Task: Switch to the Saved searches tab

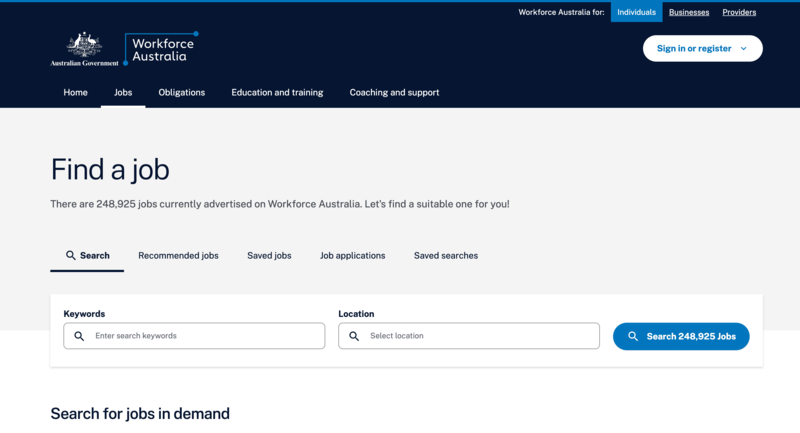Action: pyautogui.click(x=446, y=256)
